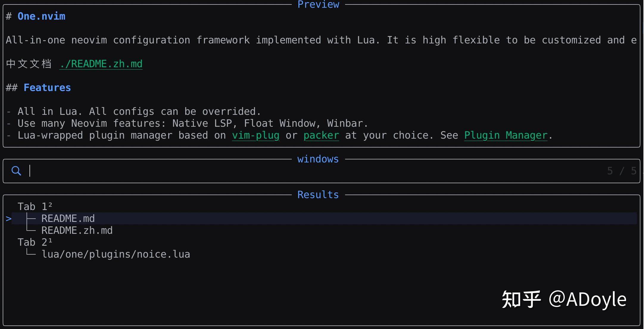Select the packer hyperlink

(x=321, y=135)
